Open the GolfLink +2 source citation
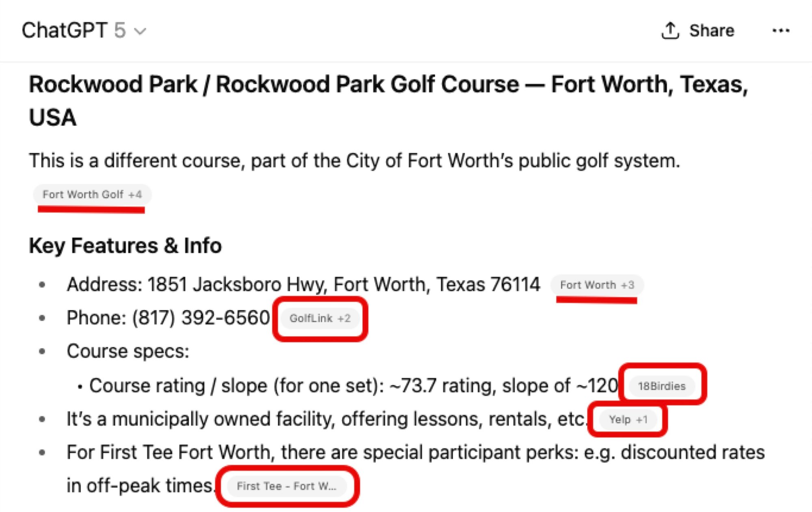This screenshot has width=812, height=512. coord(321,318)
